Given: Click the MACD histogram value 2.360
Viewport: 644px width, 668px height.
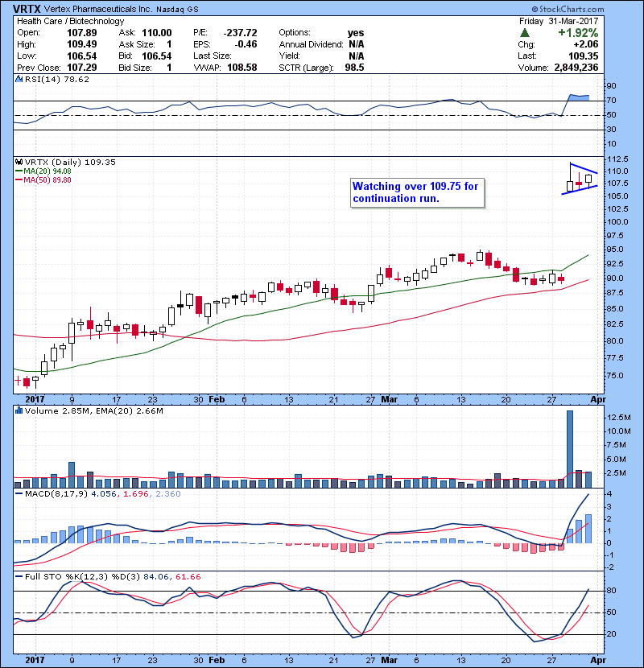Looking at the screenshot, I should pos(168,494).
